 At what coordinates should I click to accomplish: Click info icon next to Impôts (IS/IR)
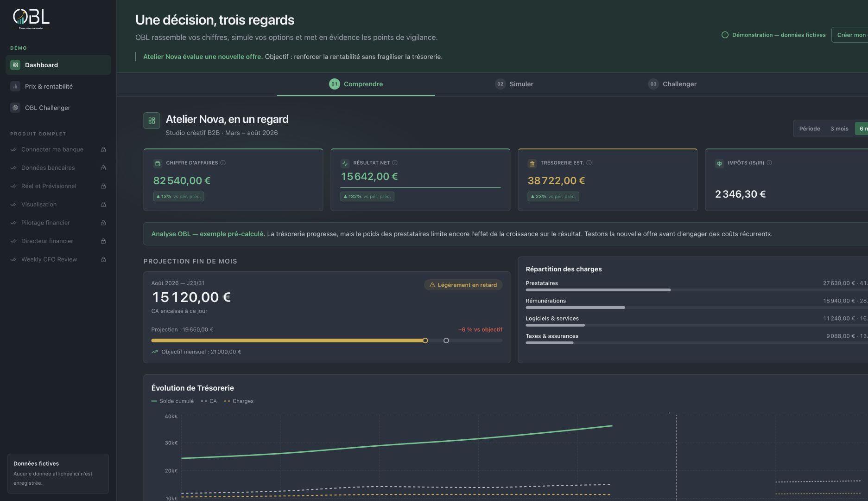[x=769, y=163]
